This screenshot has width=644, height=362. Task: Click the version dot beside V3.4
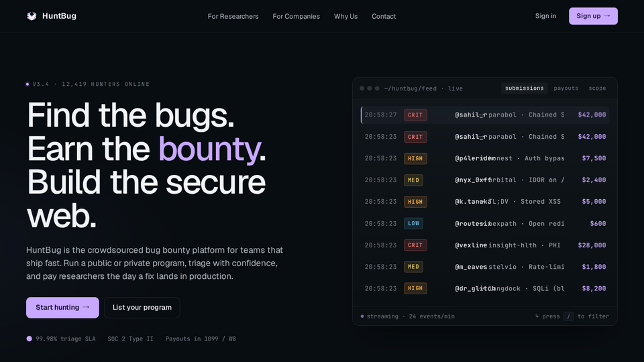pyautogui.click(x=28, y=84)
